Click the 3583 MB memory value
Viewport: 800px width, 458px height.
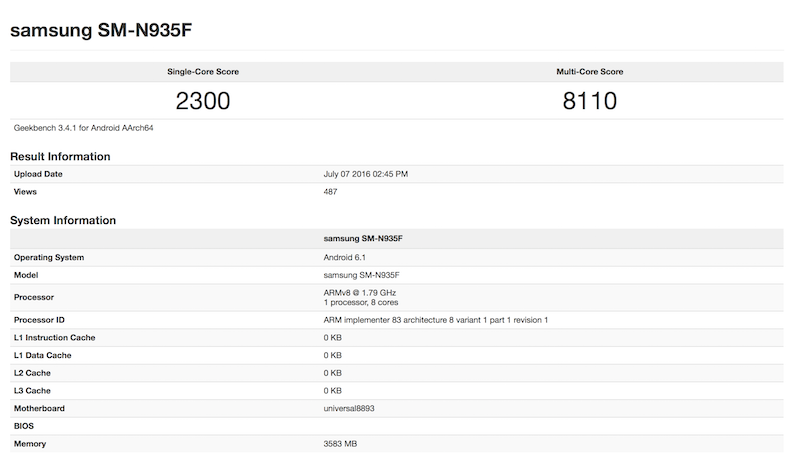point(343,443)
